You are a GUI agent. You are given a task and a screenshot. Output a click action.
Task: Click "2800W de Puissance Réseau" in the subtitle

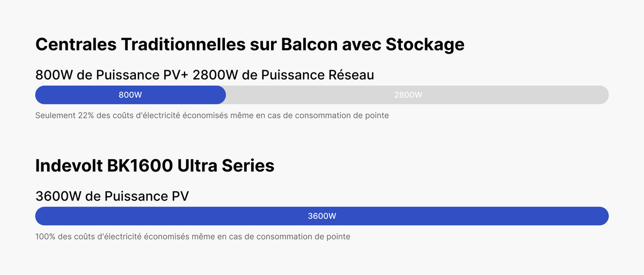click(x=283, y=75)
